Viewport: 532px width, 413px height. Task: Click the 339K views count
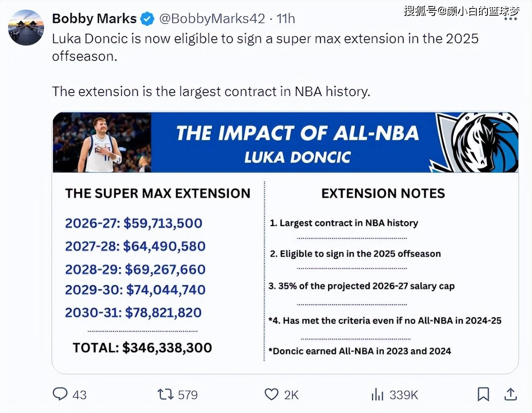pyautogui.click(x=404, y=395)
